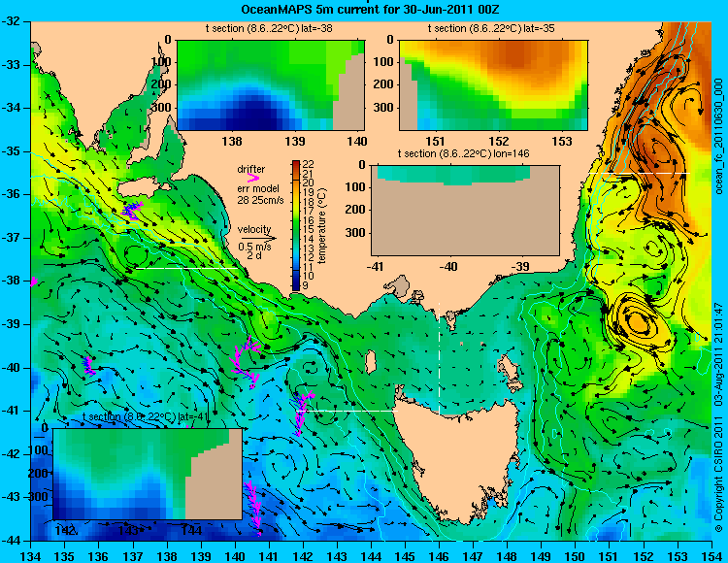Click the 16 label on the temperature color bar
Viewport: 728px width, 563px height.
[309, 220]
